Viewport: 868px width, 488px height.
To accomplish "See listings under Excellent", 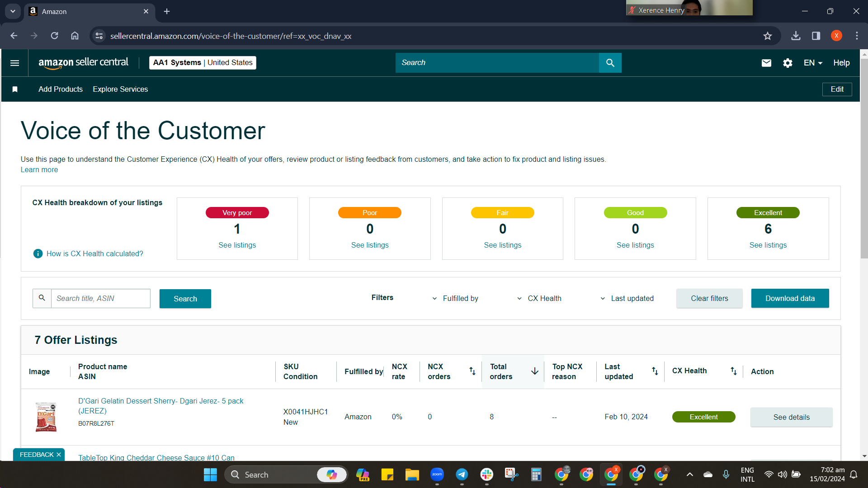I will click(x=768, y=245).
